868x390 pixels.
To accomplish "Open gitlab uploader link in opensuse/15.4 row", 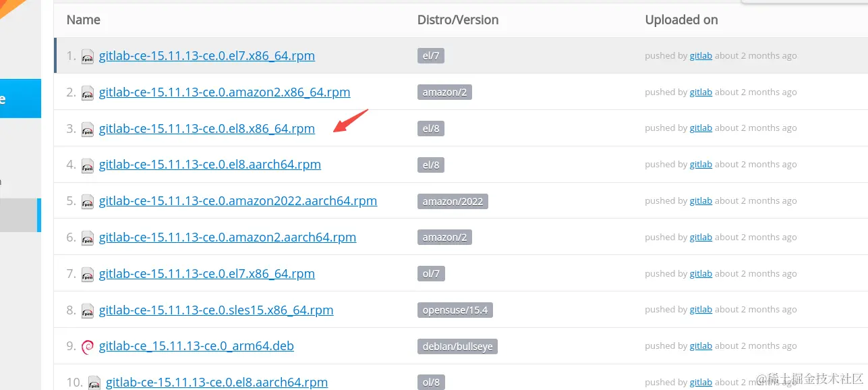I will coord(701,310).
